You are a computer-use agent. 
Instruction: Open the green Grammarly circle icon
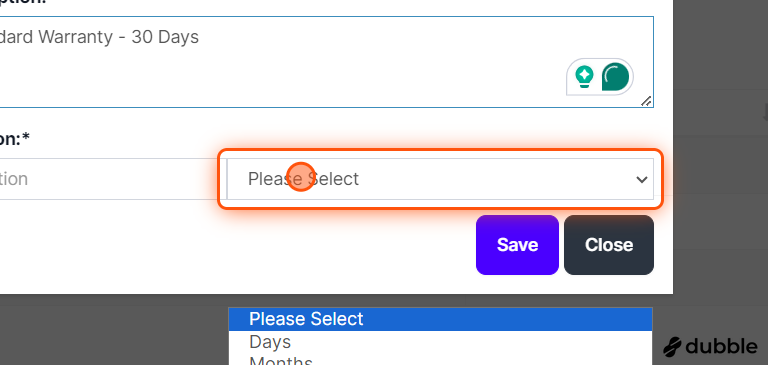click(x=615, y=77)
